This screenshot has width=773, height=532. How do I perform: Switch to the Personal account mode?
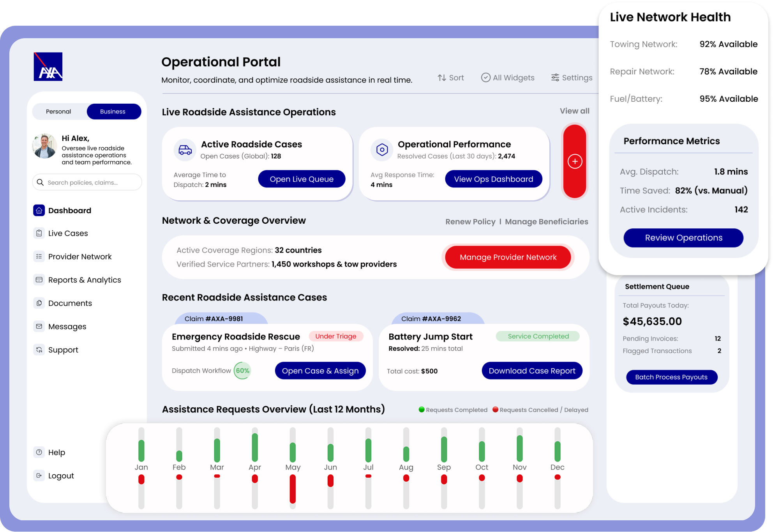click(58, 111)
